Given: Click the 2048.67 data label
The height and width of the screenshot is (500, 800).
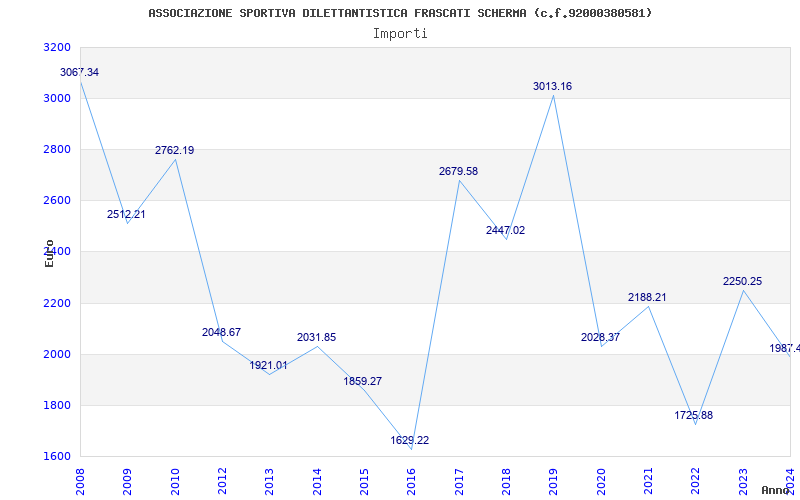Looking at the screenshot, I should [221, 332].
